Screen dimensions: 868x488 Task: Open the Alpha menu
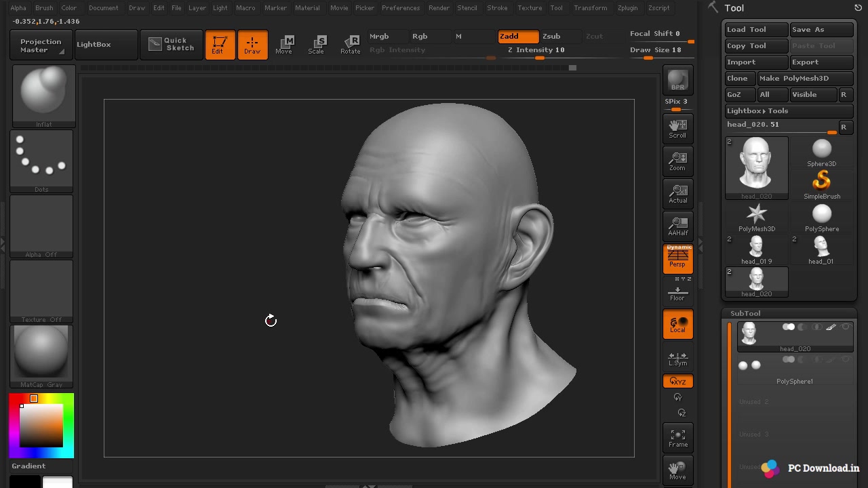pyautogui.click(x=18, y=7)
